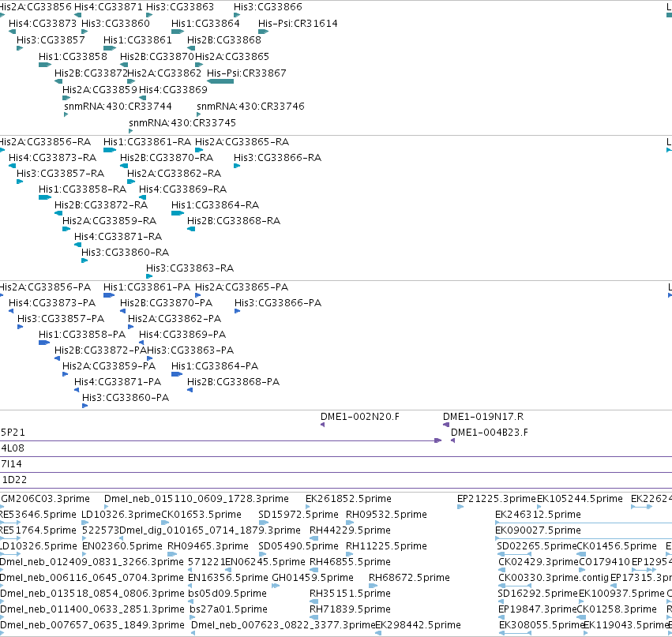
Task: Select label EK298442.5prime
Action: tap(419, 625)
